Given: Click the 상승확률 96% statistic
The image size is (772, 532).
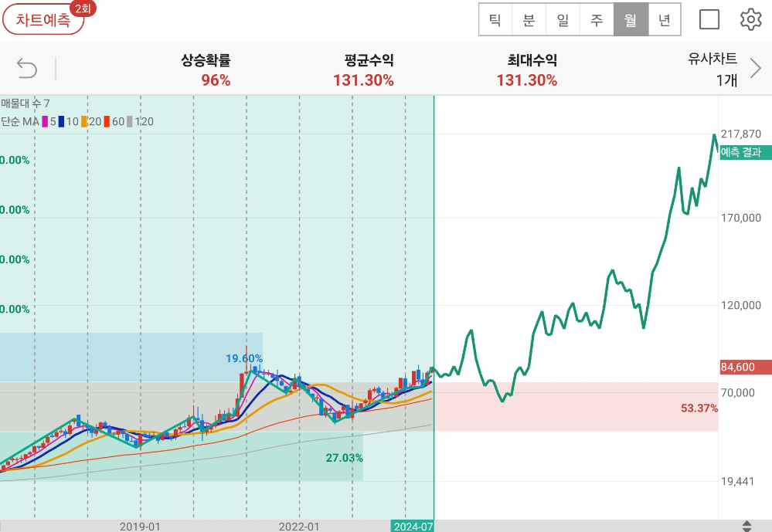Looking at the screenshot, I should tap(206, 69).
